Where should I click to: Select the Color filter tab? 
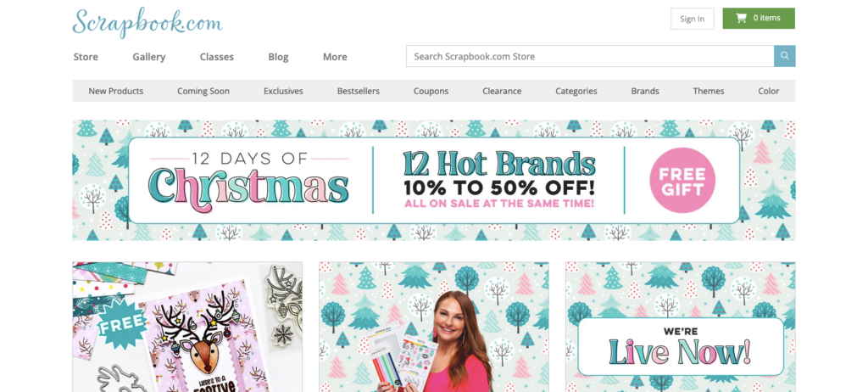click(x=768, y=91)
